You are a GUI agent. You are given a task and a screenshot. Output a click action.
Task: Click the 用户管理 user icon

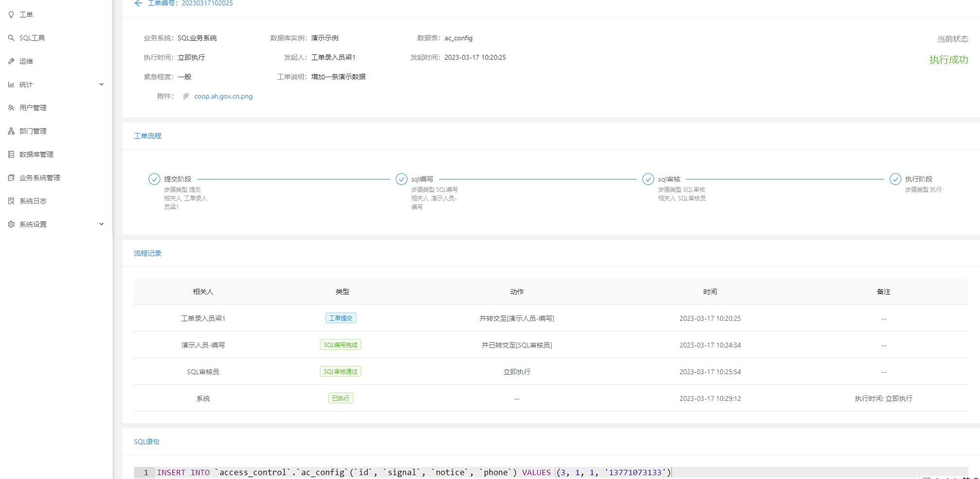point(11,108)
